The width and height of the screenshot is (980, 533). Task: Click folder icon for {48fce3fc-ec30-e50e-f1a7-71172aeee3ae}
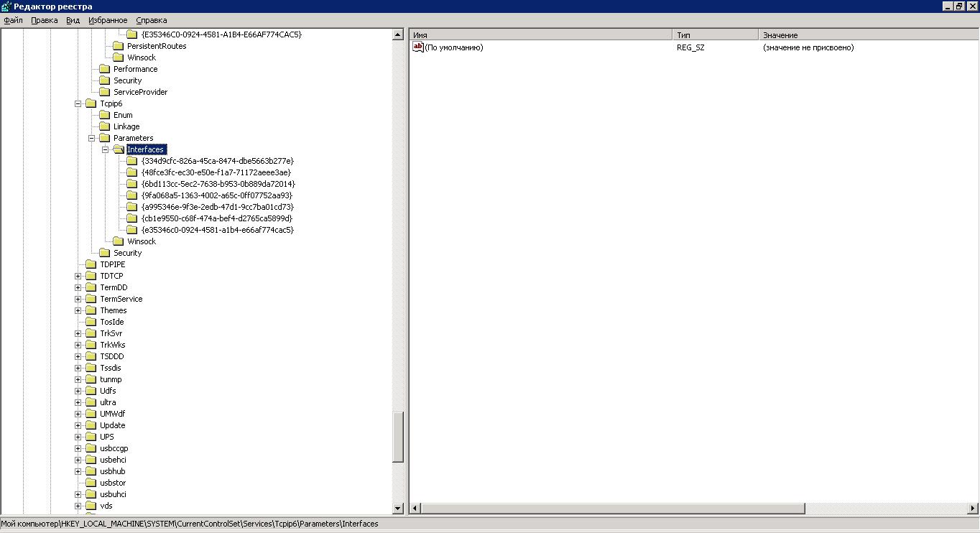click(x=131, y=172)
